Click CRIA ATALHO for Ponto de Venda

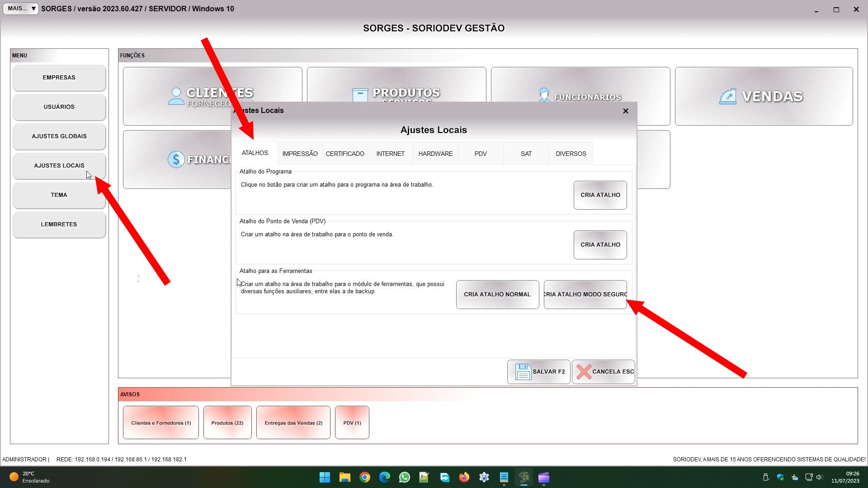pos(600,245)
